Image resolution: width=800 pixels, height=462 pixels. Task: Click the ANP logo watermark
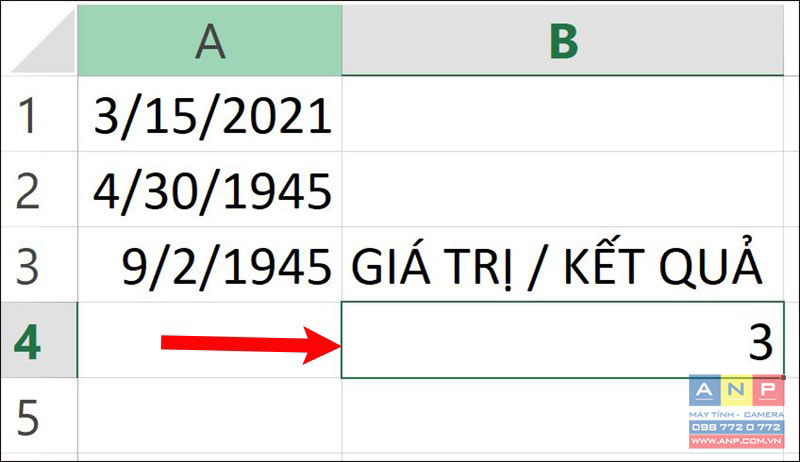[736, 391]
